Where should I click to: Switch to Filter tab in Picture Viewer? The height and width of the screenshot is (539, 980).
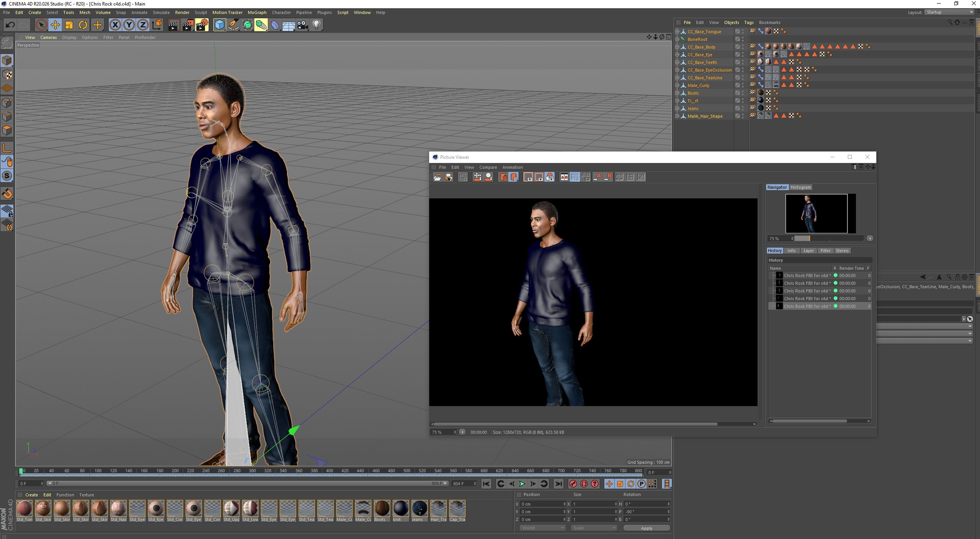(825, 251)
